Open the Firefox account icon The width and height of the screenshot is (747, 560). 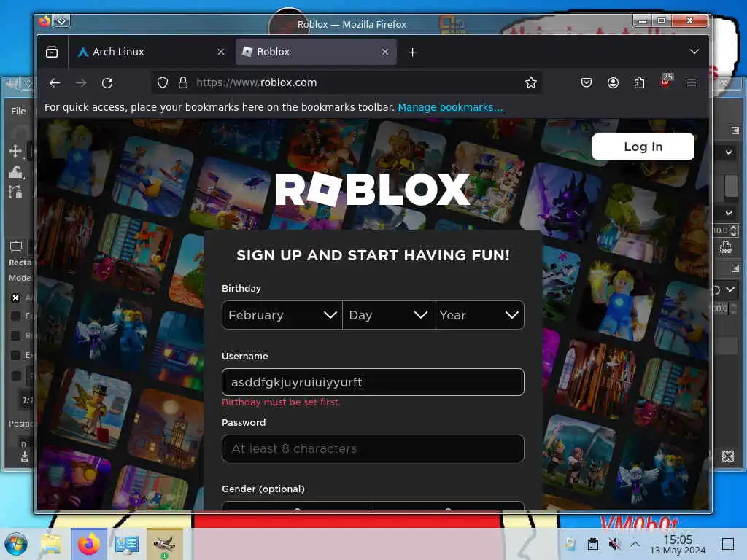click(613, 83)
